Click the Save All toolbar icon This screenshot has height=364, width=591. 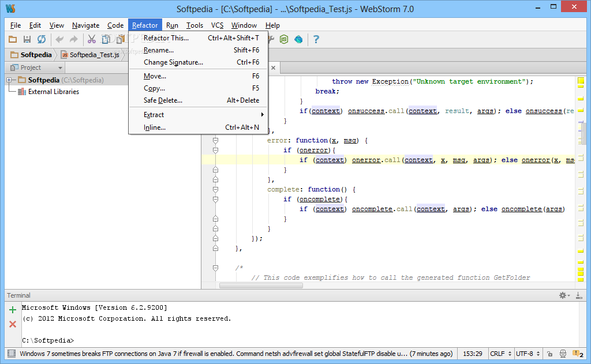click(x=27, y=39)
